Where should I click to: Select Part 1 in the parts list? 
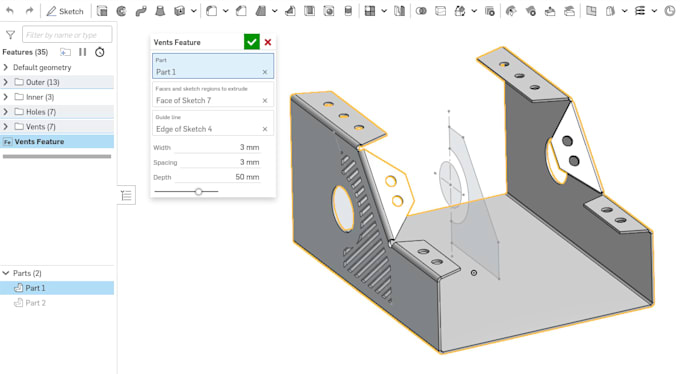point(57,288)
